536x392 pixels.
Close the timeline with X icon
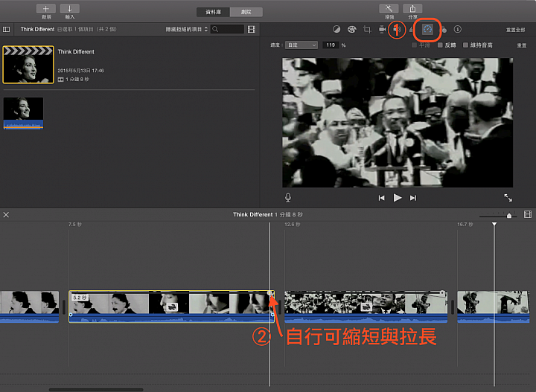tap(6, 215)
